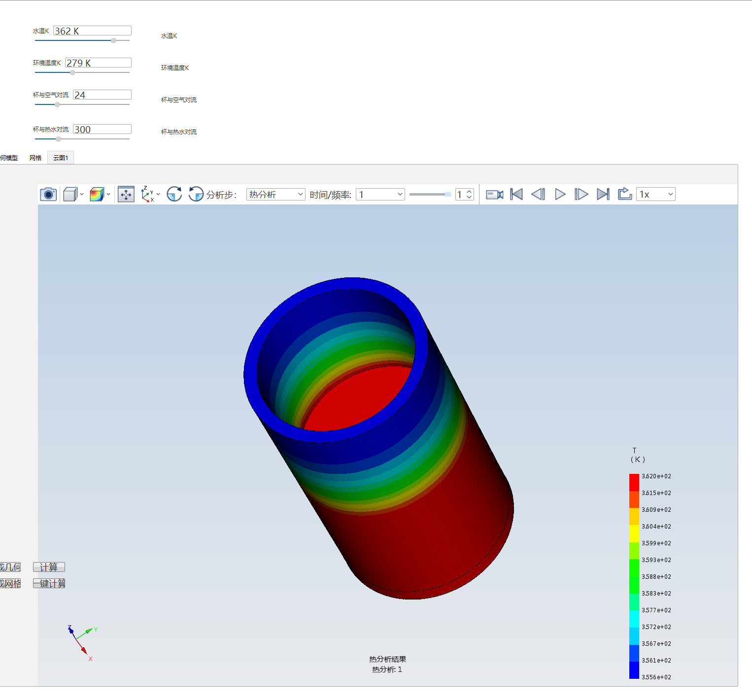Jump to first frame
This screenshot has width=752, height=700.
click(x=516, y=194)
